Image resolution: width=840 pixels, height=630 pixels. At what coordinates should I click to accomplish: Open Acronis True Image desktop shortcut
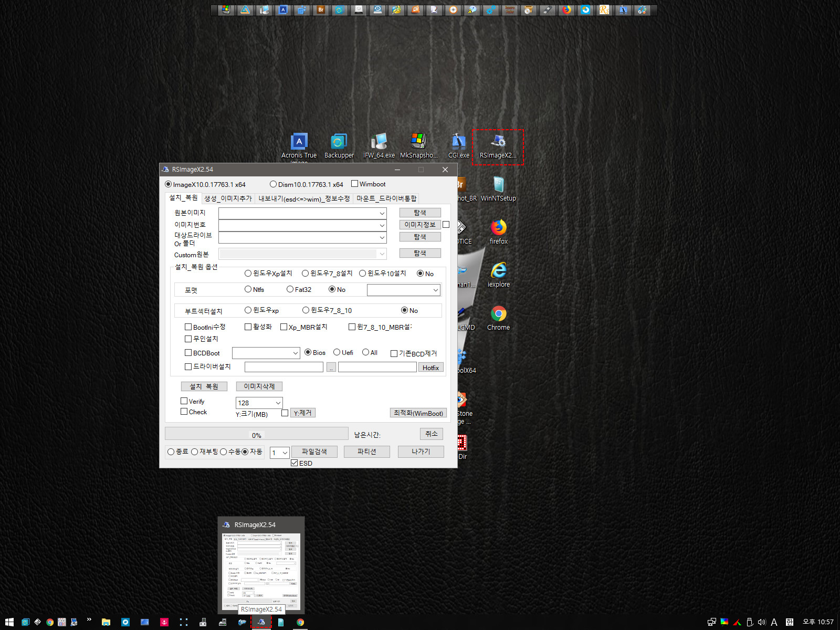299,146
